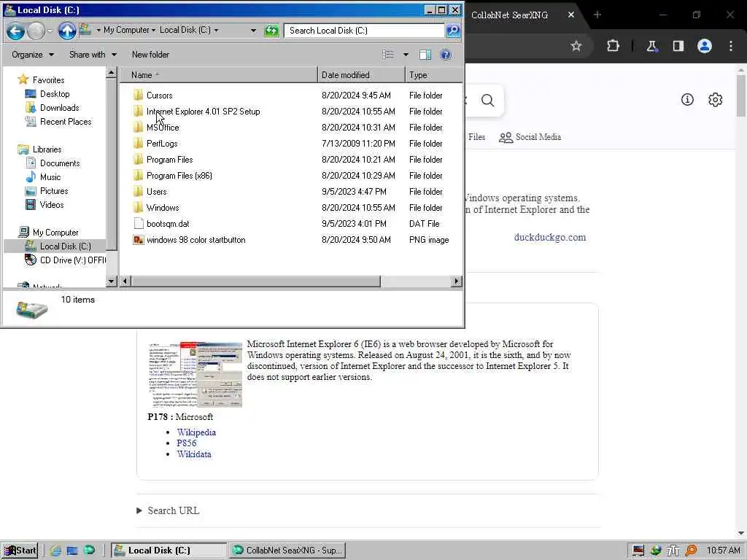This screenshot has height=560, width=747.
Task: Bookmark page with star icon in Chrome
Action: coord(576,46)
